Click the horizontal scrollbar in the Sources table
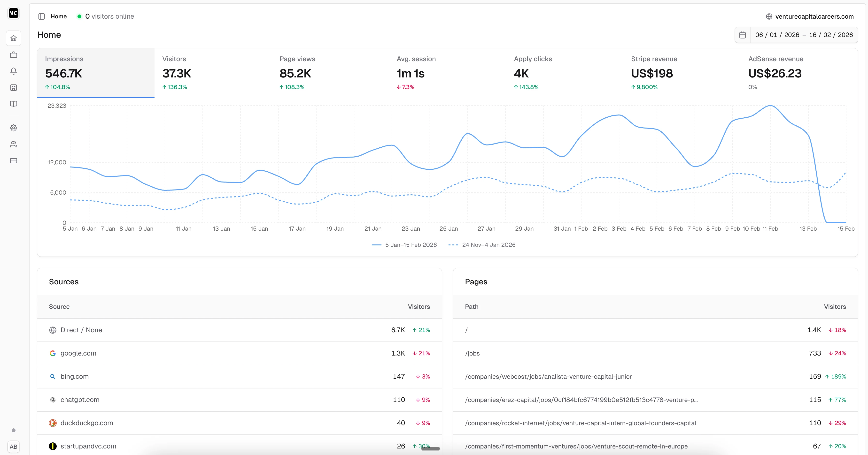Viewport: 868px width, 455px height. [430, 449]
